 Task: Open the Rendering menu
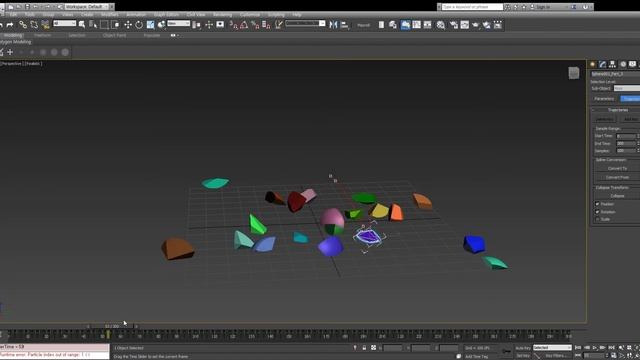coord(222,15)
